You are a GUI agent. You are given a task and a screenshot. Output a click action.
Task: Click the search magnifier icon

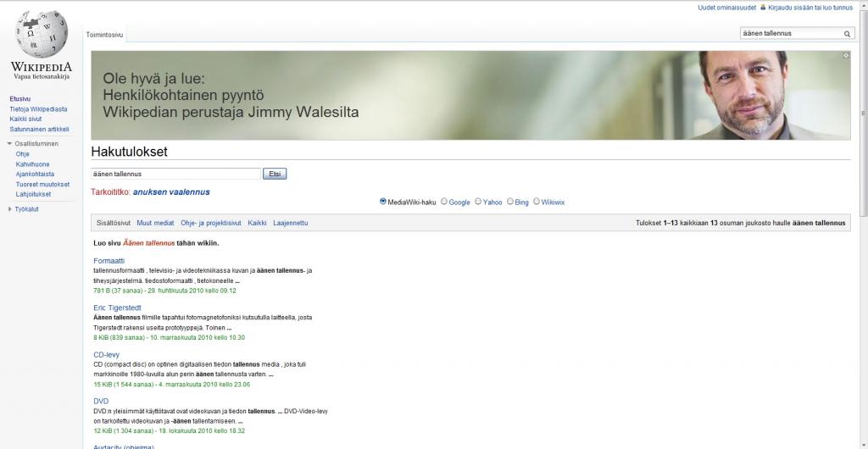point(847,34)
